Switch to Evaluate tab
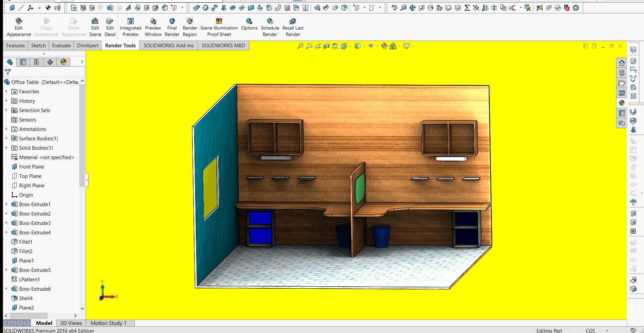The width and height of the screenshot is (644, 333). 61,46
